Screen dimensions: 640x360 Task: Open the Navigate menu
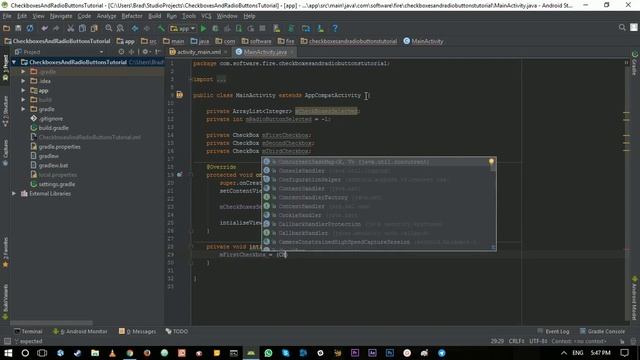[x=61, y=16]
